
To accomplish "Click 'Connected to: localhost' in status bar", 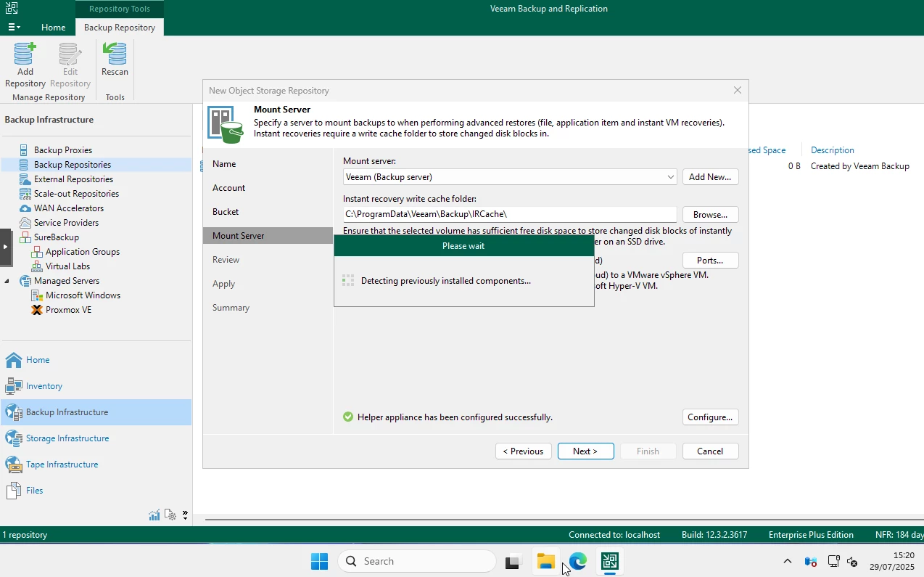I will (614, 535).
